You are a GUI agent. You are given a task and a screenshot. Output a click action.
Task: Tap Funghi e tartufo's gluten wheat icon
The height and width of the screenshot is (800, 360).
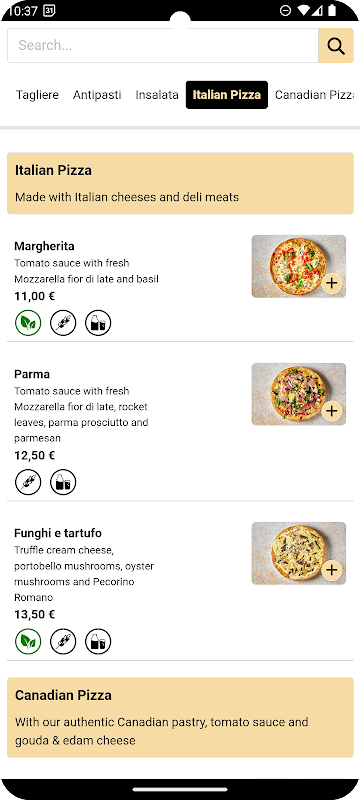[x=63, y=641]
